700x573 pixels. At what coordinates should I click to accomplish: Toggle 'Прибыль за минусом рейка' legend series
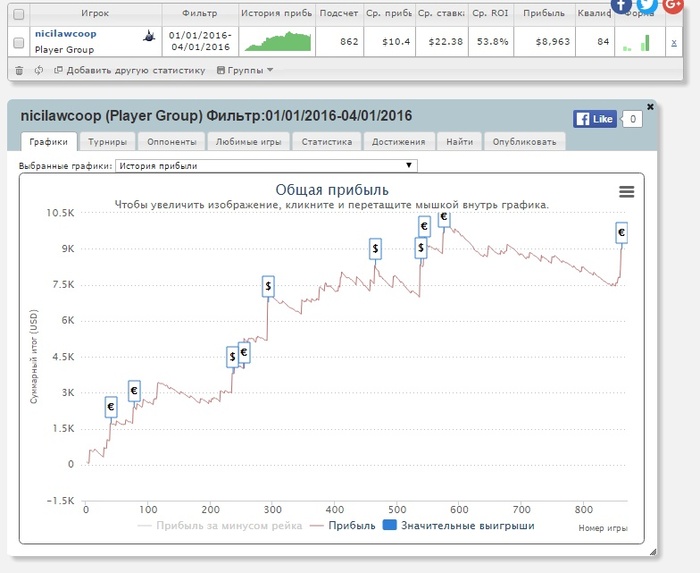(x=220, y=526)
